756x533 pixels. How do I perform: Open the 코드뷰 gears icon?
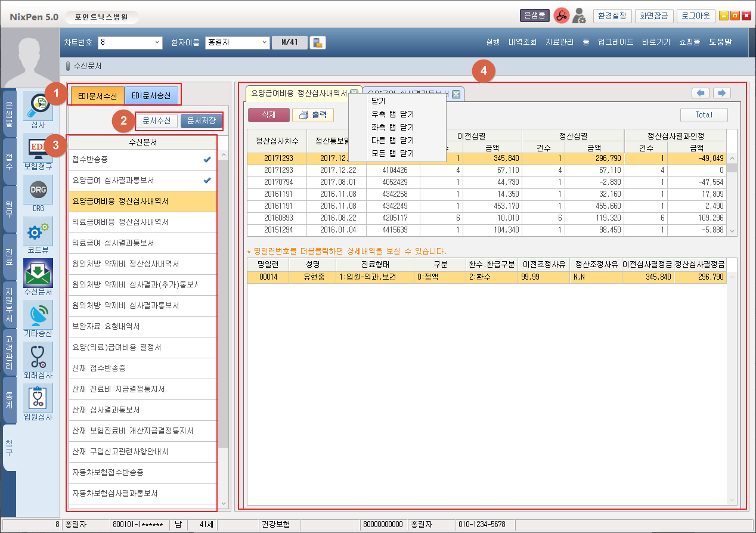pyautogui.click(x=38, y=231)
